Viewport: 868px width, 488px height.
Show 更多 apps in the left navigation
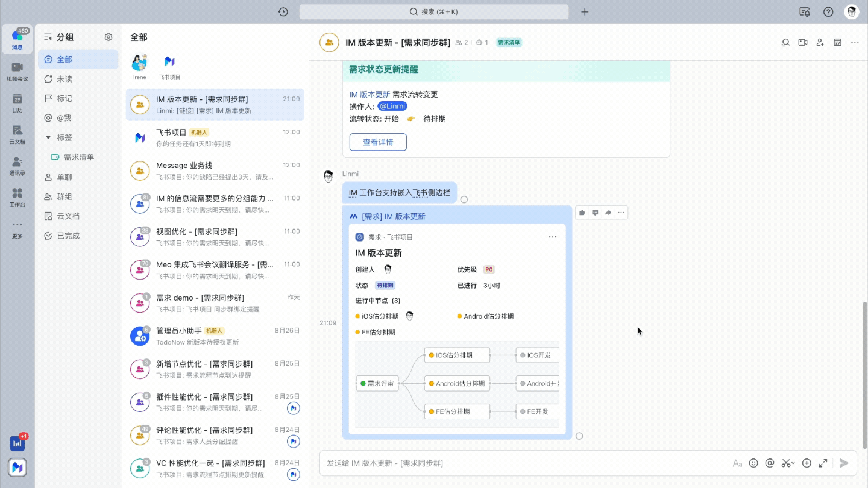tap(17, 229)
